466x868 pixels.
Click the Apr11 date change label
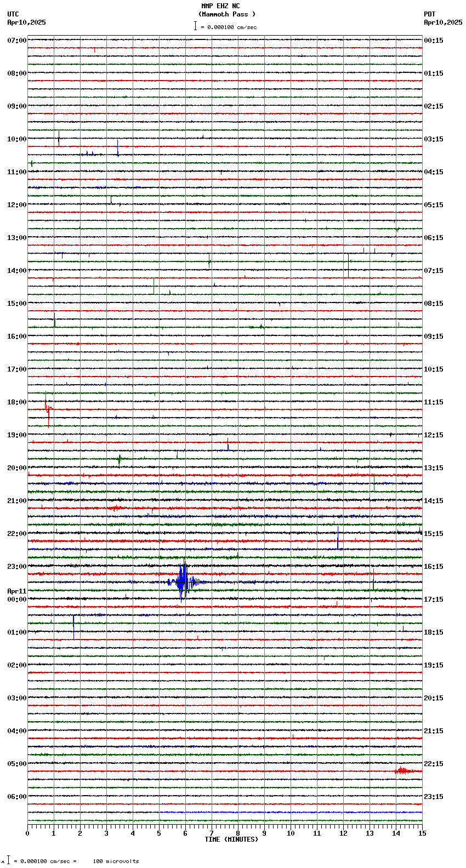(x=17, y=591)
